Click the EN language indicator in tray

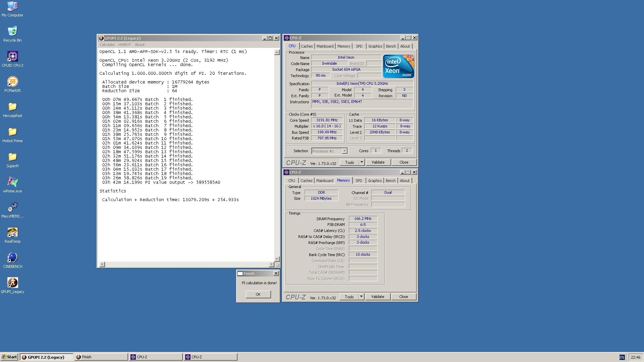622,357
